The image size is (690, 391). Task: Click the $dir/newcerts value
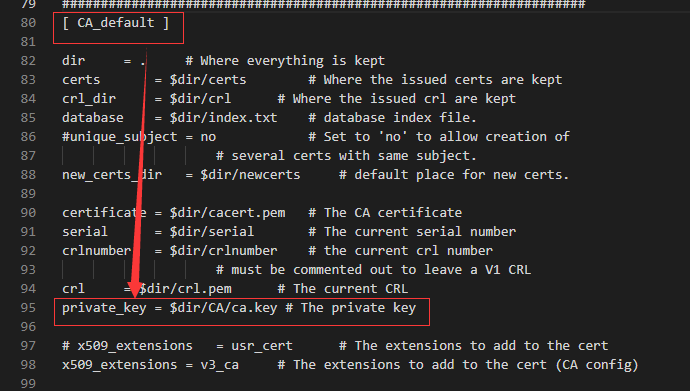pos(250,175)
